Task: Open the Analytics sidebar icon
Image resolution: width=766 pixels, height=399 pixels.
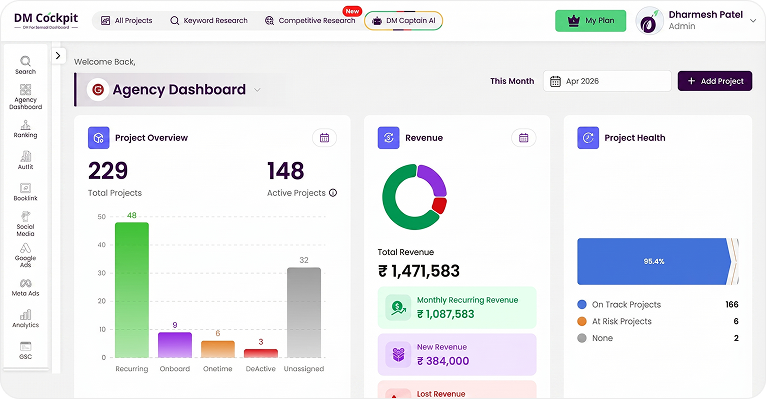Action: [x=25, y=315]
